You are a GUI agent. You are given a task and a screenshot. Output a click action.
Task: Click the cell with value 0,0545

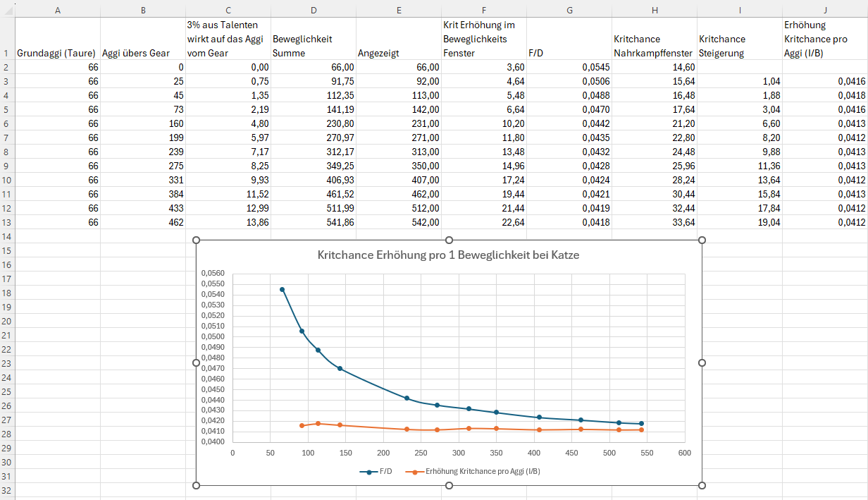pyautogui.click(x=569, y=67)
